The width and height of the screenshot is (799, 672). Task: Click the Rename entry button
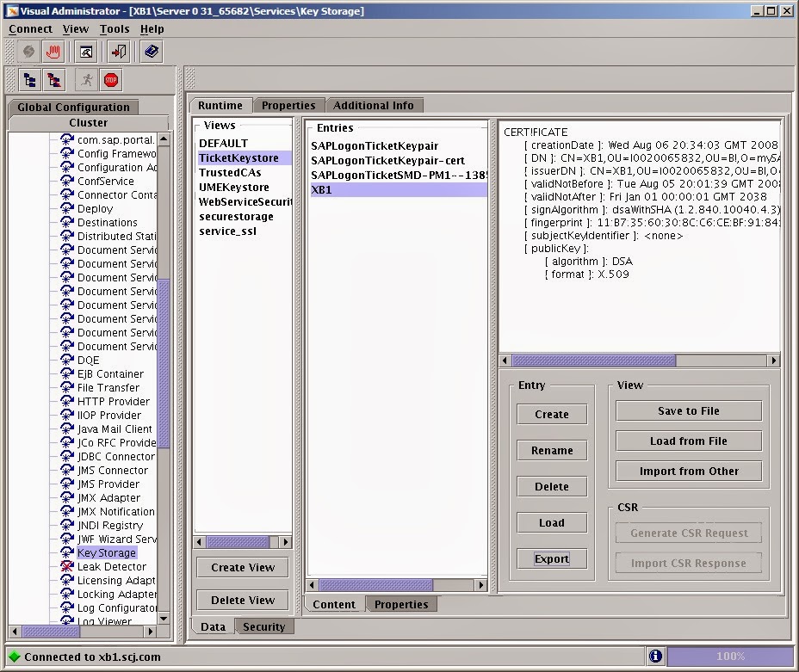click(x=552, y=451)
